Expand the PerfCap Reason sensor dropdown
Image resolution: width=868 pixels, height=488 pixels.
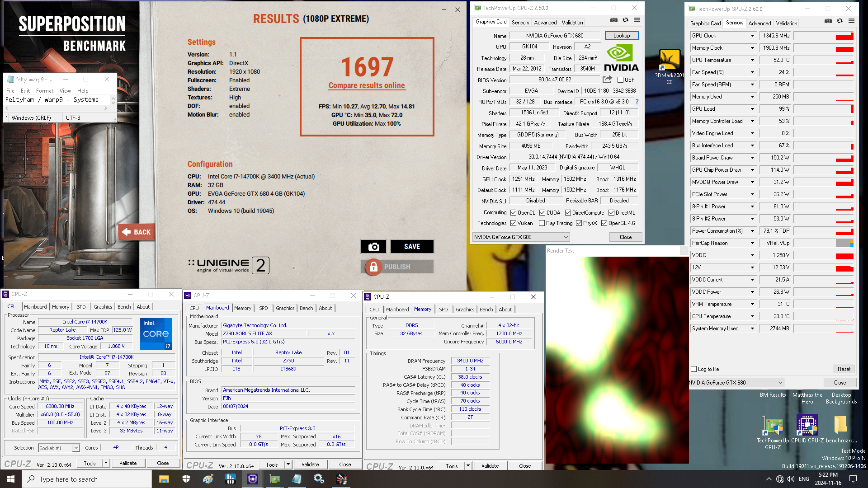point(752,243)
